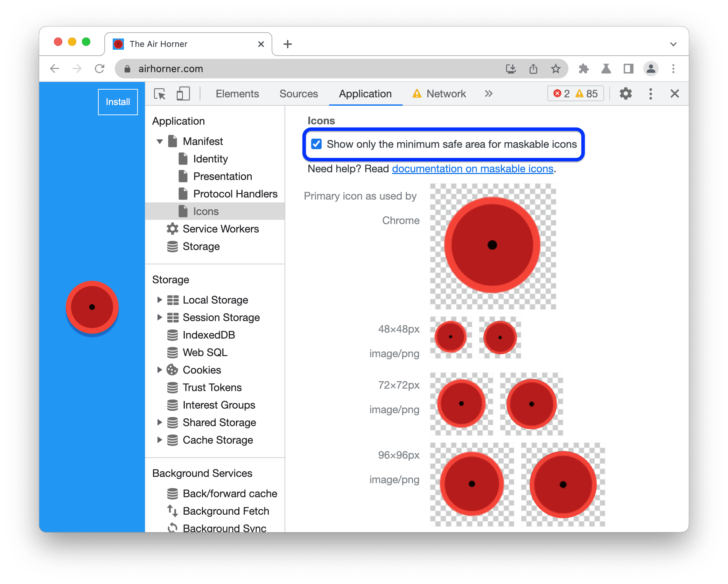Click the cursor/inspect tool icon
This screenshot has width=728, height=584.
161,93
